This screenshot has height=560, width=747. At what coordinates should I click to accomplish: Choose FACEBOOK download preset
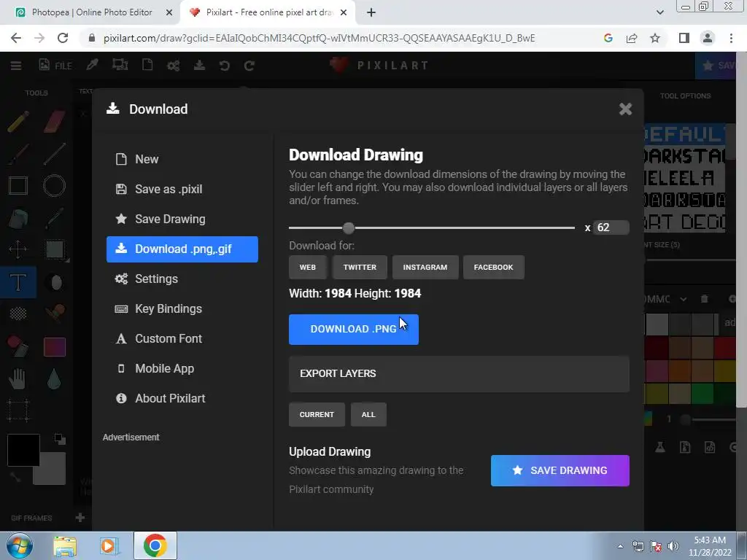tap(494, 267)
